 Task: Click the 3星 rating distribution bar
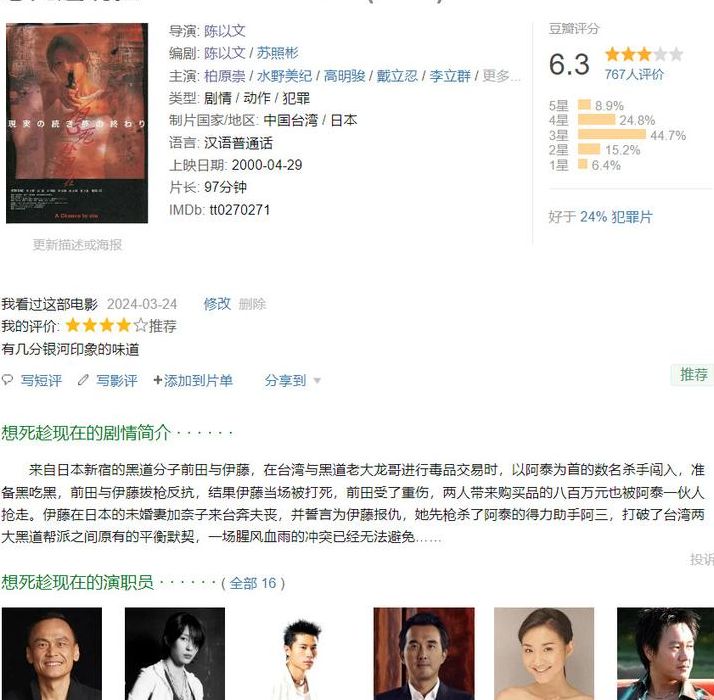pyautogui.click(x=612, y=135)
